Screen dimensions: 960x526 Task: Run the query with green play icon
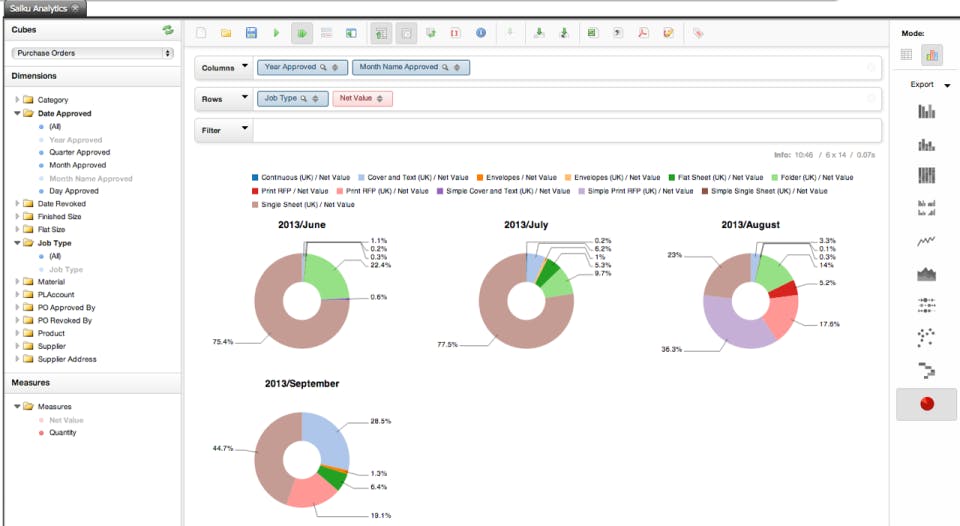pos(276,33)
